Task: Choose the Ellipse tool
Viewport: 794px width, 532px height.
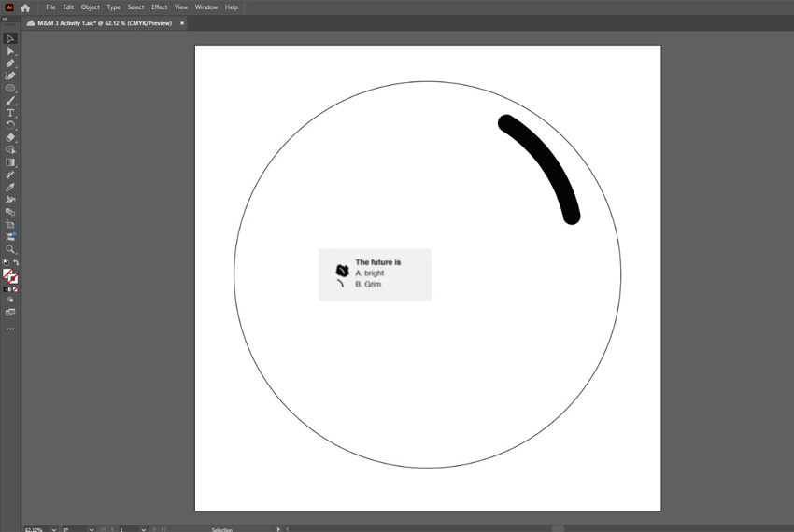Action: click(10, 88)
